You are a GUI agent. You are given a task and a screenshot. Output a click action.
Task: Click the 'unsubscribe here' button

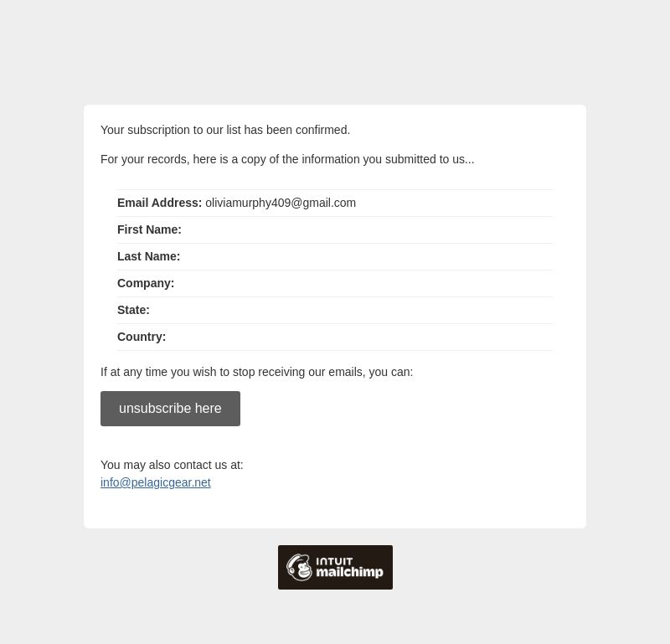[x=170, y=409]
